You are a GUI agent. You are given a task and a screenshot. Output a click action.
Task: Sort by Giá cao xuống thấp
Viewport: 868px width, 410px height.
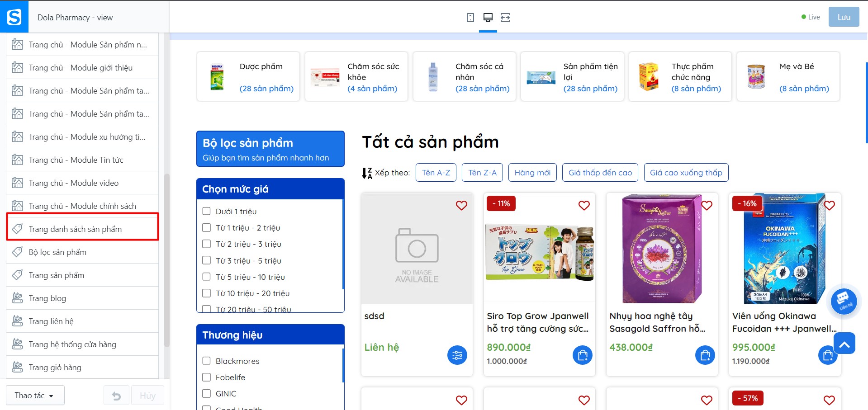686,173
